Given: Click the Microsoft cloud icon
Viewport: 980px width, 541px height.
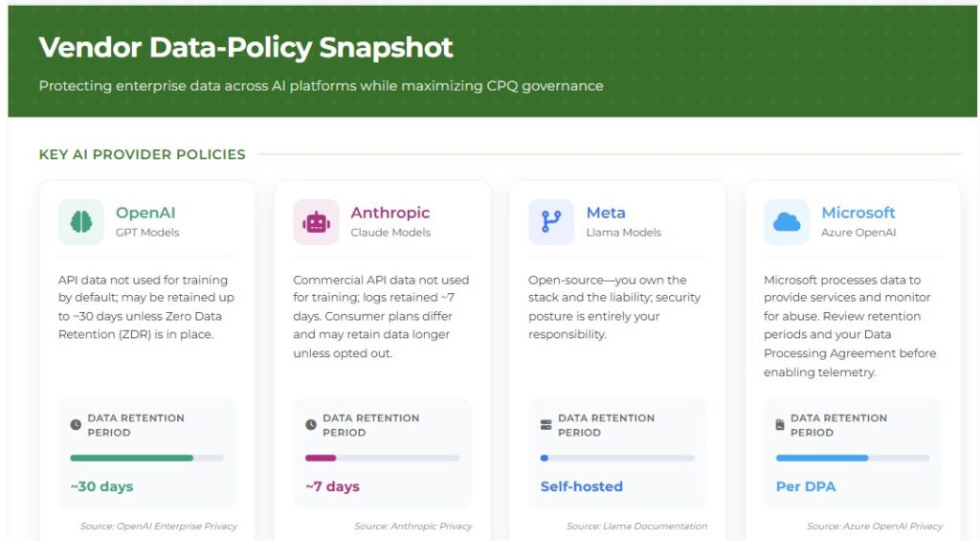Looking at the screenshot, I should coord(787,222).
